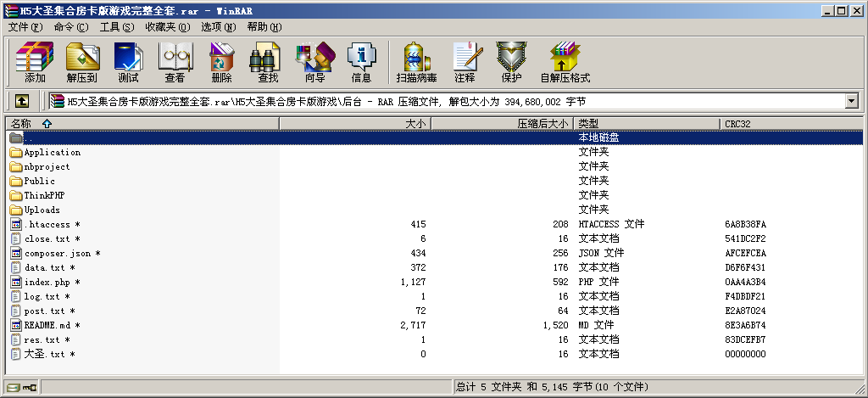Show archive 信息 (Info) icon
The width and height of the screenshot is (868, 398).
(361, 62)
